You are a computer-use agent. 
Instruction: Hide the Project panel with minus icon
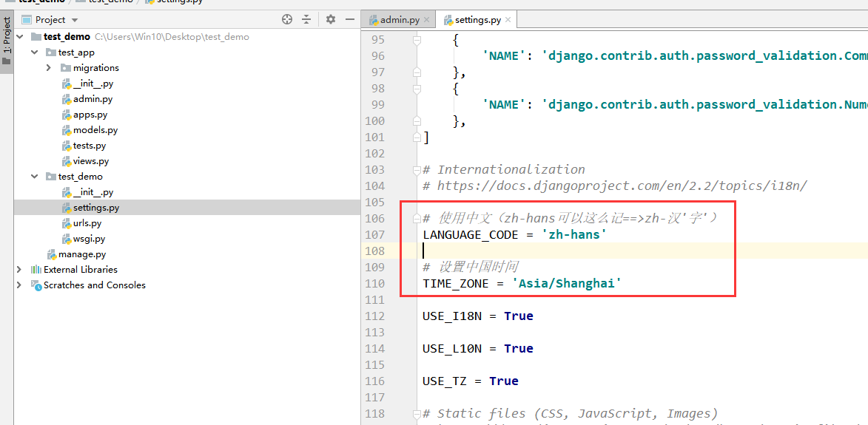349,19
